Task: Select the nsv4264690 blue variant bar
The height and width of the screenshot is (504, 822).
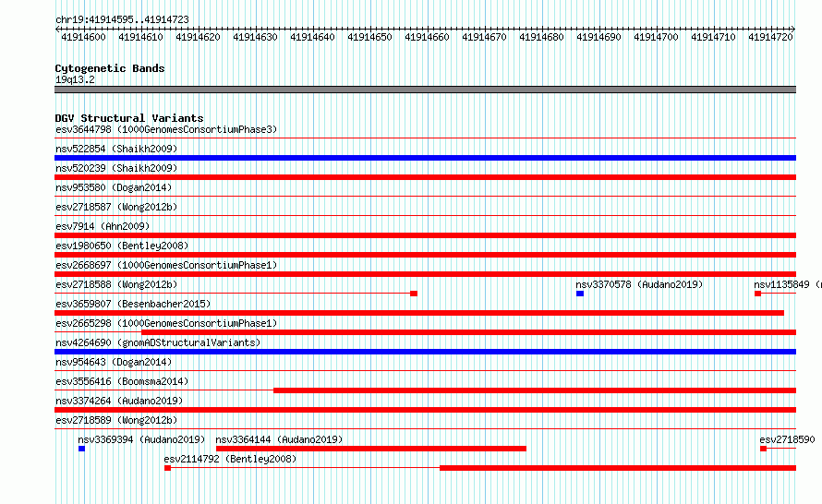Action: click(425, 352)
